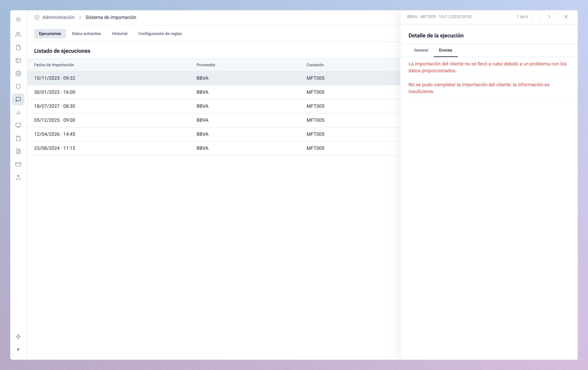Select the card payments icon
Screen dimensions: 588x370
click(x=18, y=164)
